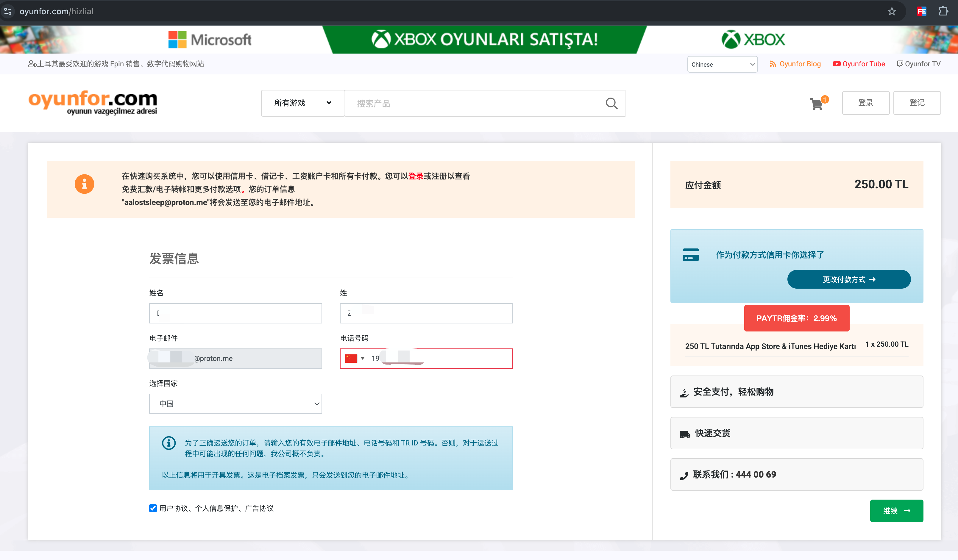Click the App Store & iTunes Hediye Kartı item

pyautogui.click(x=770, y=346)
